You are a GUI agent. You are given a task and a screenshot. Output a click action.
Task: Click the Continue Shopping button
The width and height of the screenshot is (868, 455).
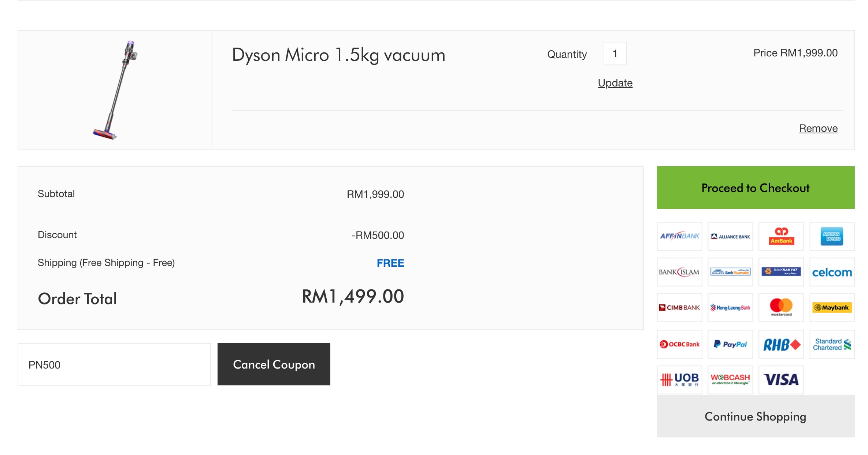pos(756,416)
